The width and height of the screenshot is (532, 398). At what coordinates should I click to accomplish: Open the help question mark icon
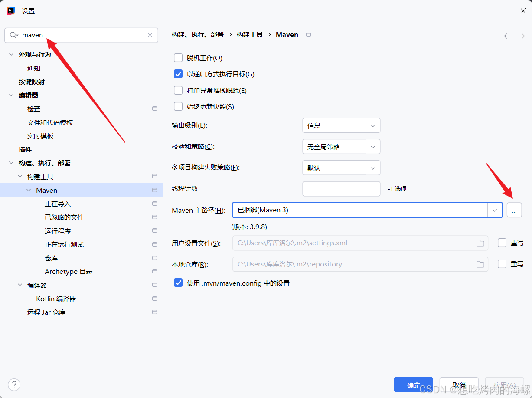[x=14, y=385]
